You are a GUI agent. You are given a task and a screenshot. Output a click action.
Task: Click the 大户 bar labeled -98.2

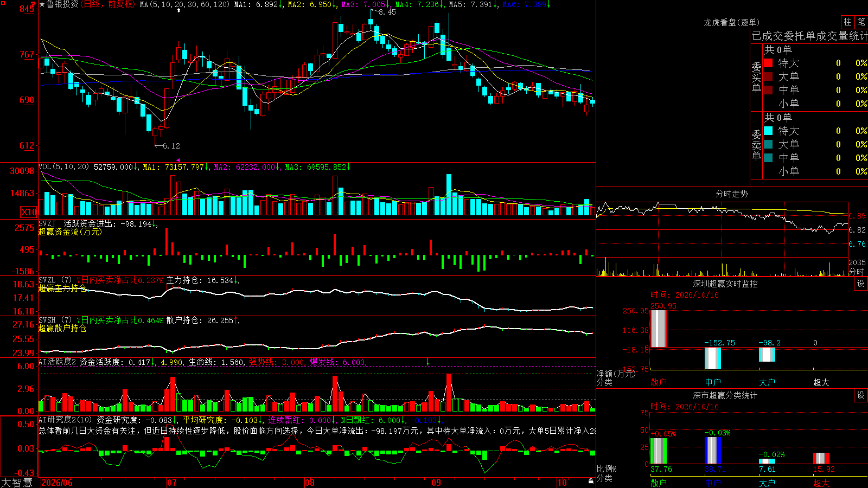[x=767, y=354]
